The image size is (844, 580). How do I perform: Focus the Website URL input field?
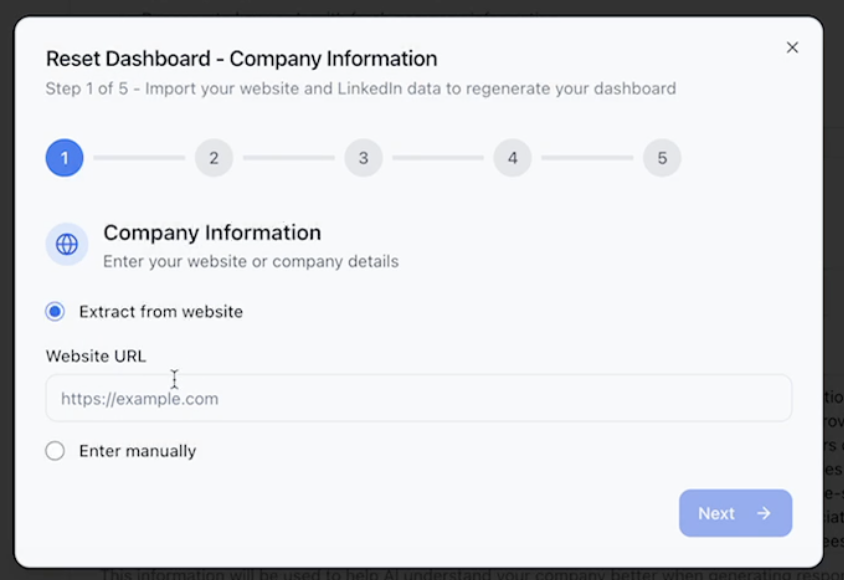[419, 398]
